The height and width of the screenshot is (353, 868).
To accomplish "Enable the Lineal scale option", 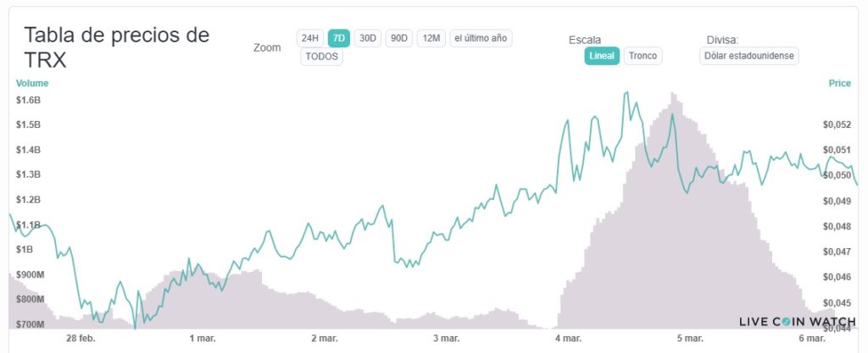I will [x=602, y=56].
